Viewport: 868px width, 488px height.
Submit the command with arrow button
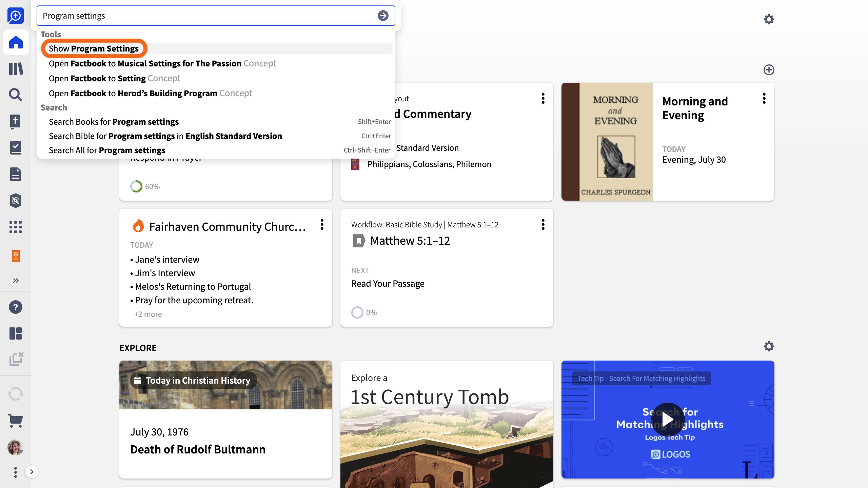point(383,16)
